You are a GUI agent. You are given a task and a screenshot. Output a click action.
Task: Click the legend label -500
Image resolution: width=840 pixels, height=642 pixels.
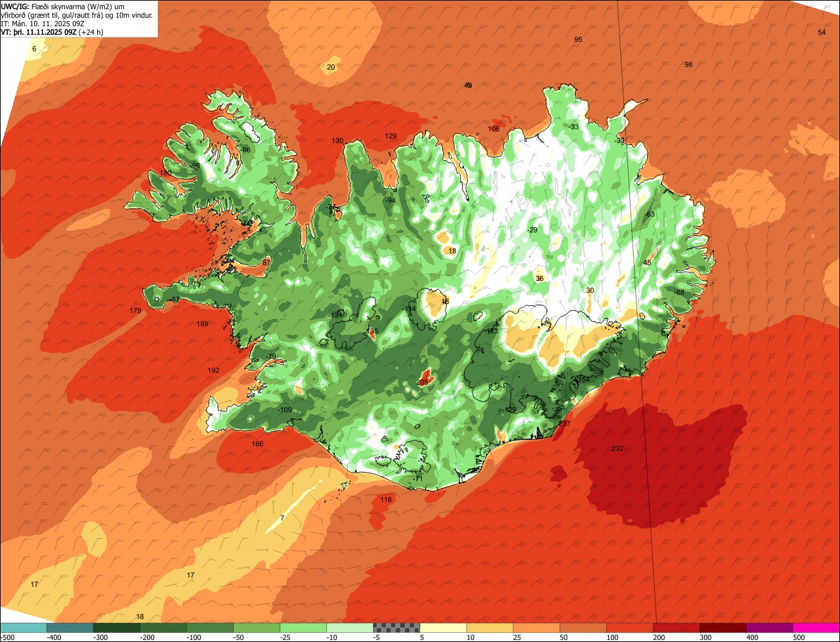tap(7, 637)
